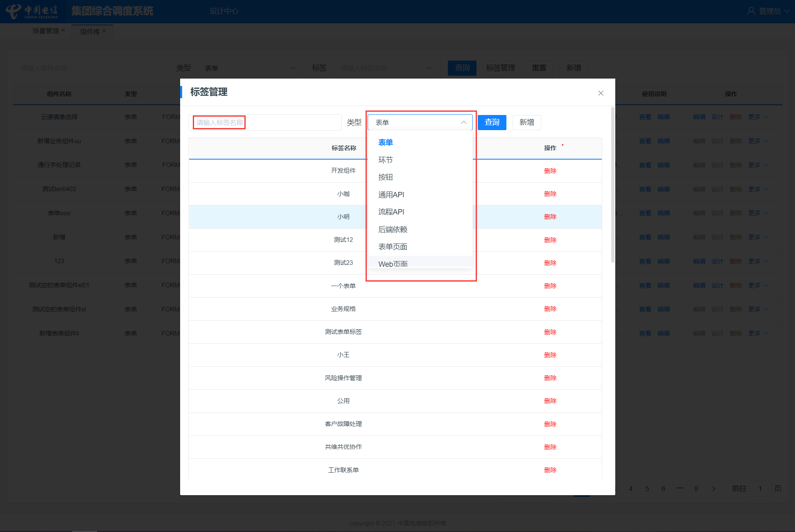Collapse the 类型 dropdown arrow in dialog

pyautogui.click(x=463, y=122)
